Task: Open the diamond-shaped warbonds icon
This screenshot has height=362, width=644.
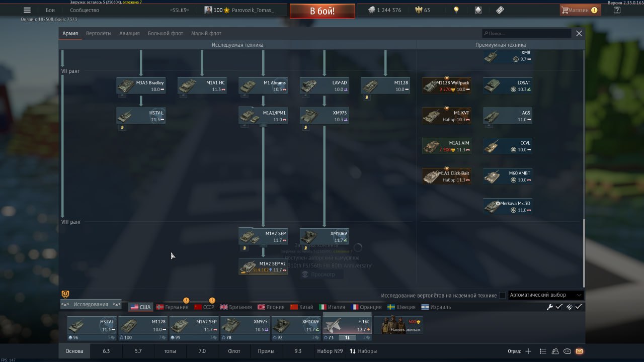Action: click(478, 10)
